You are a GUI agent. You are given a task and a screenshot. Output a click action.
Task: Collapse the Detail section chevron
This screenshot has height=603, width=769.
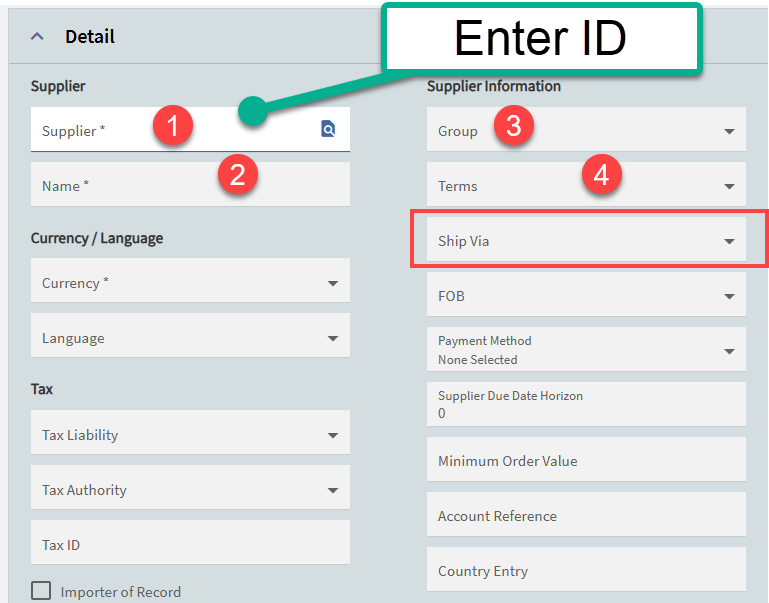click(x=37, y=36)
